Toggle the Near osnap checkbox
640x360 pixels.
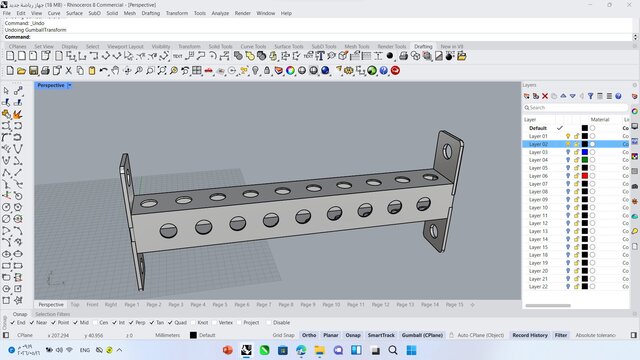coord(32,322)
